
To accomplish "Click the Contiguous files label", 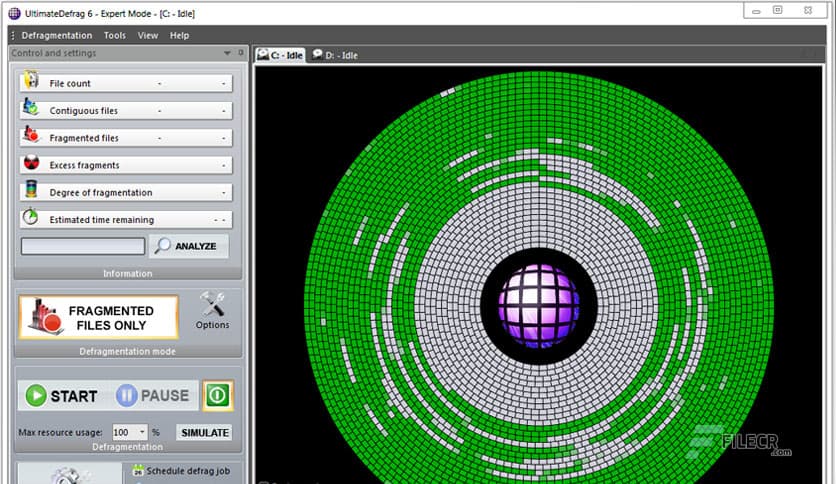I will [84, 111].
